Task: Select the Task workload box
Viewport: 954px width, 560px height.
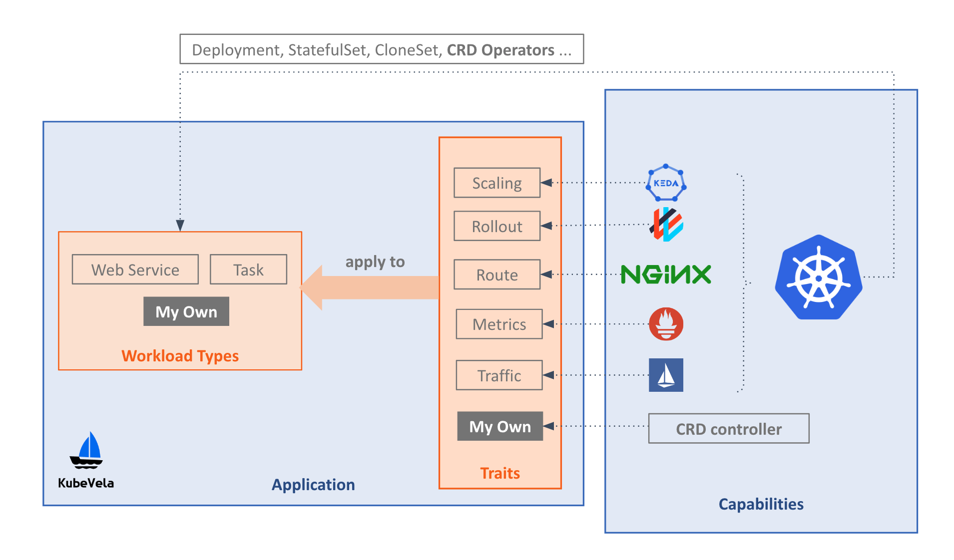Action: [x=248, y=270]
